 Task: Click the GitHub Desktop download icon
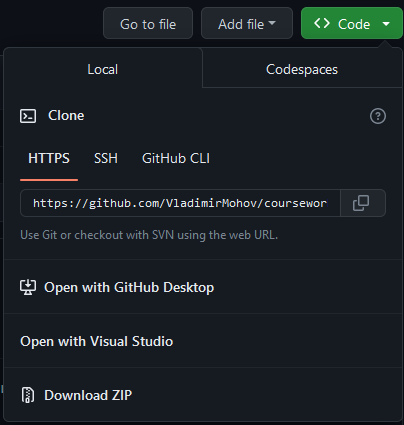pyautogui.click(x=28, y=287)
